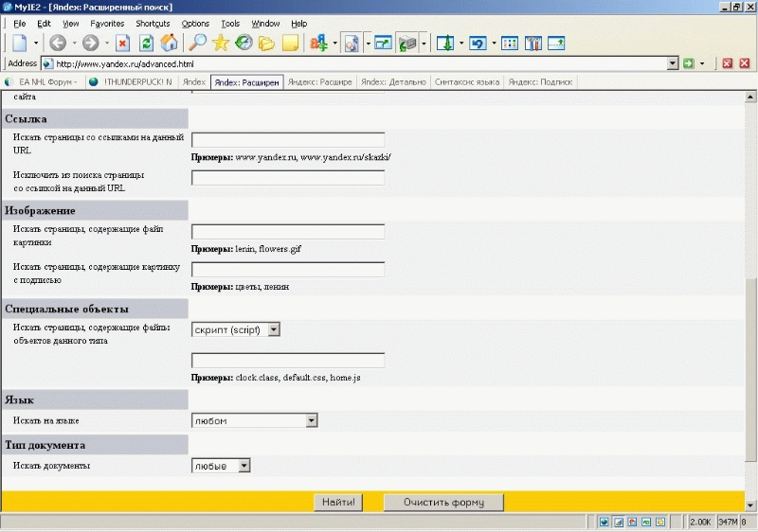The image size is (758, 532).
Task: Click the green icon in the status bar
Action: click(x=646, y=522)
